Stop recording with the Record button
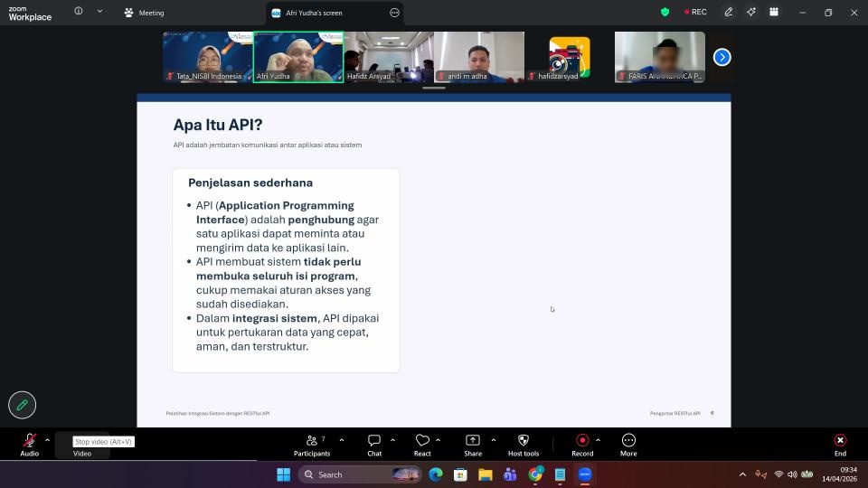The image size is (868, 488). [x=582, y=445]
